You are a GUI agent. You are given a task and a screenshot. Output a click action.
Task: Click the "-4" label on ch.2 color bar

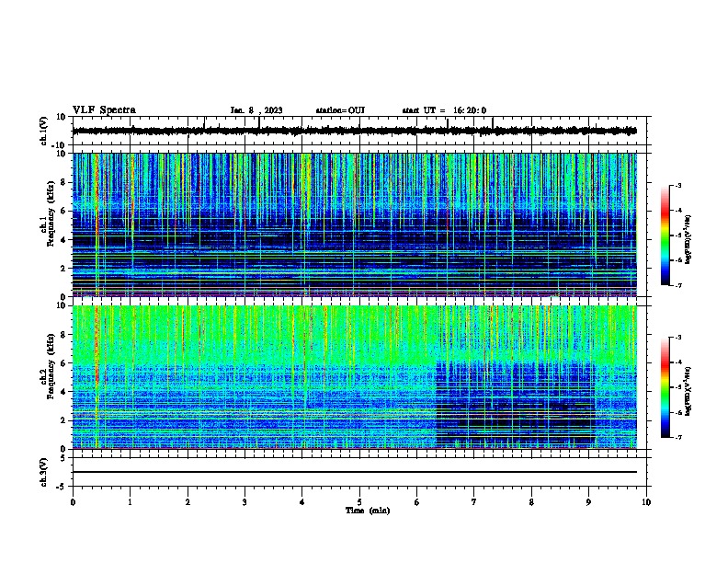pyautogui.click(x=677, y=362)
